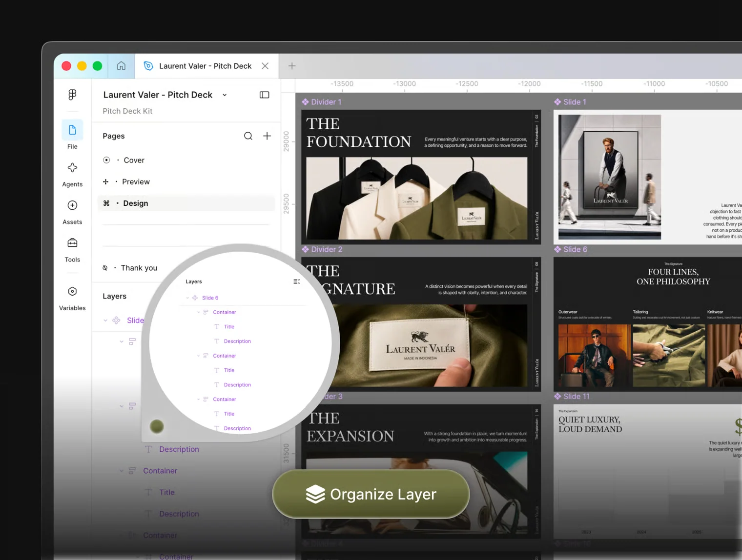
Task: Select first Description layer in magnified view
Action: click(237, 341)
